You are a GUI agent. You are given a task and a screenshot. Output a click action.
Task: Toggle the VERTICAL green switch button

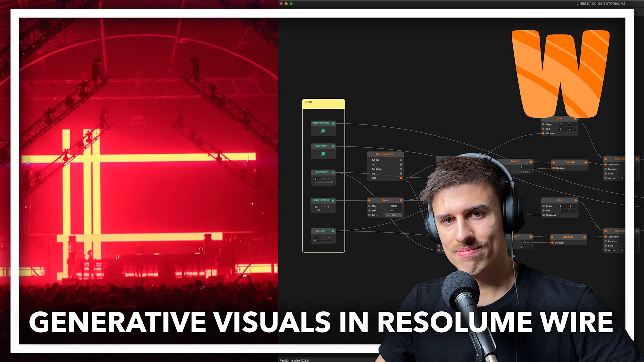tap(323, 154)
